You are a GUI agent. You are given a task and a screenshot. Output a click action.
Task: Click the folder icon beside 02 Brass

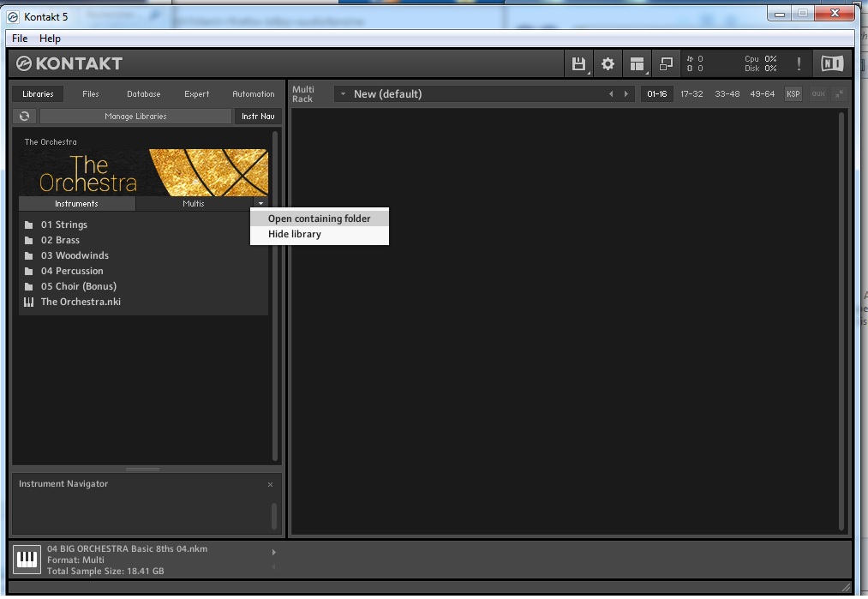click(x=29, y=240)
